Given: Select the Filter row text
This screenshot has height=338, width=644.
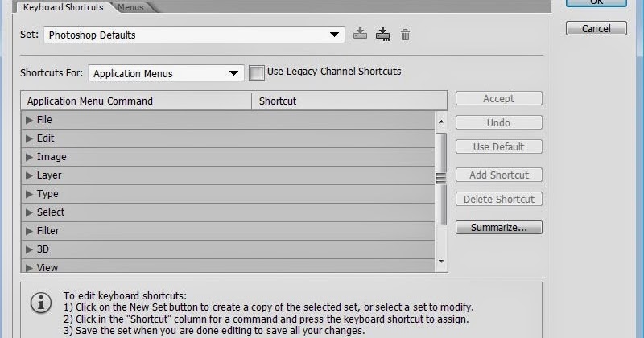Looking at the screenshot, I should (x=48, y=231).
